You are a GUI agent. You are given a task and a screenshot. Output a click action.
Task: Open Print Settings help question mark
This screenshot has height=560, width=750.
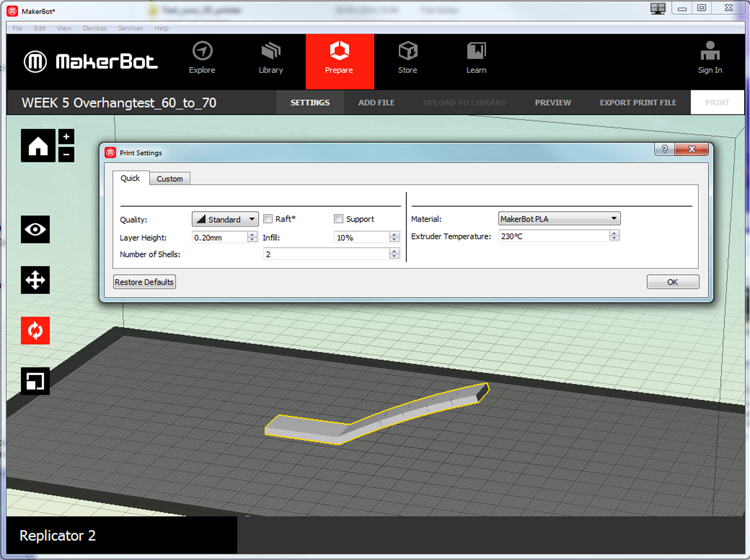tap(664, 149)
